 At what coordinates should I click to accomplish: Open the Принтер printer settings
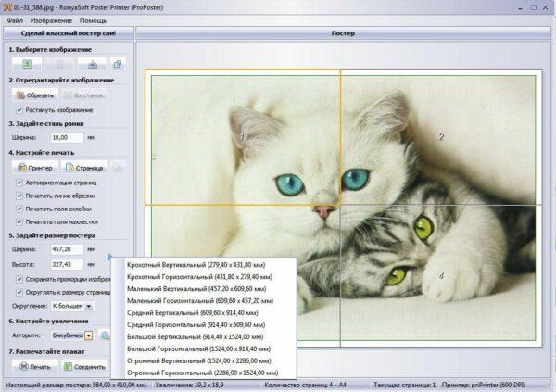[x=35, y=168]
